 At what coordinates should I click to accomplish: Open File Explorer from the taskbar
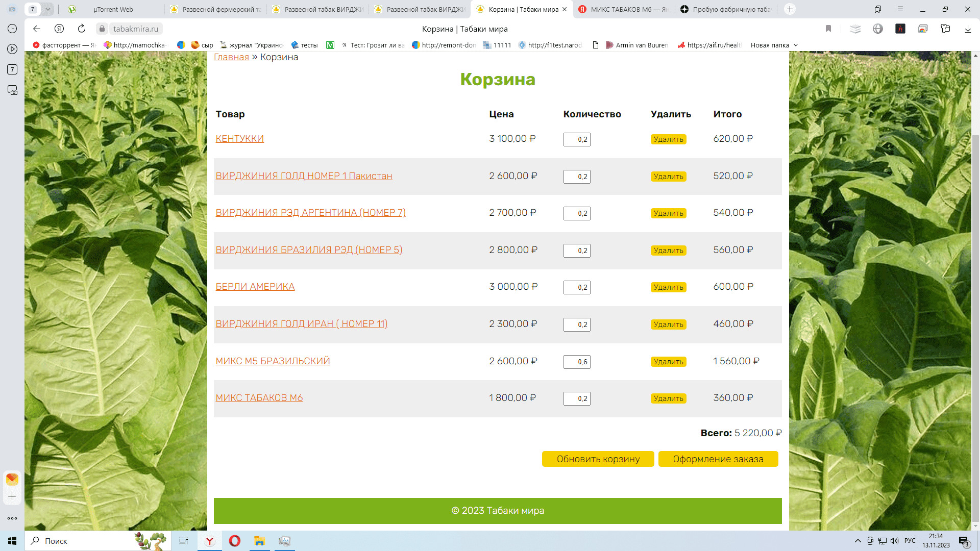click(259, 541)
